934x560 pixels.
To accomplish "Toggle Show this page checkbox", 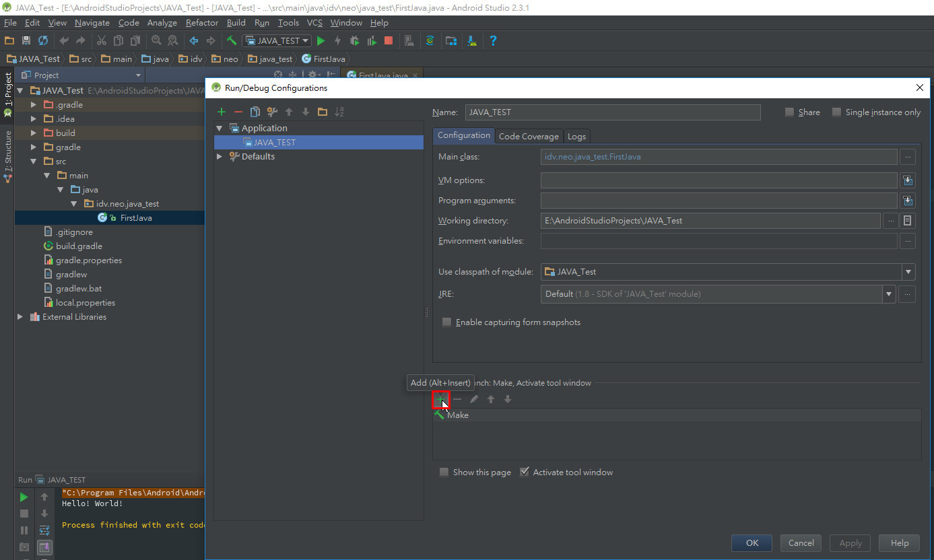I will 444,473.
